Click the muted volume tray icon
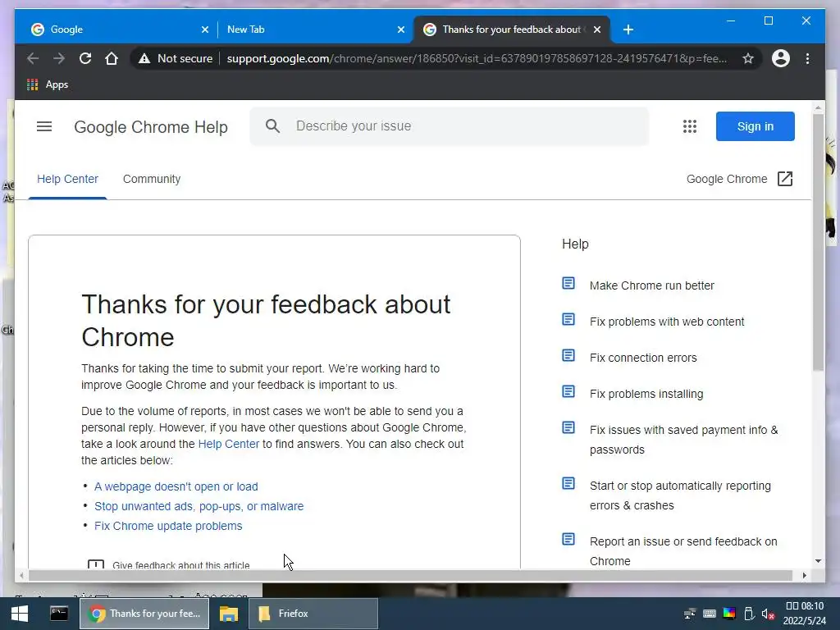Viewport: 840px width, 630px height. pos(768,614)
